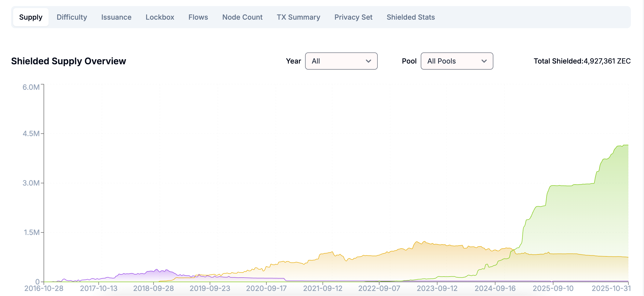The image size is (644, 296).
Task: Open the Node Count tab
Action: (x=242, y=17)
